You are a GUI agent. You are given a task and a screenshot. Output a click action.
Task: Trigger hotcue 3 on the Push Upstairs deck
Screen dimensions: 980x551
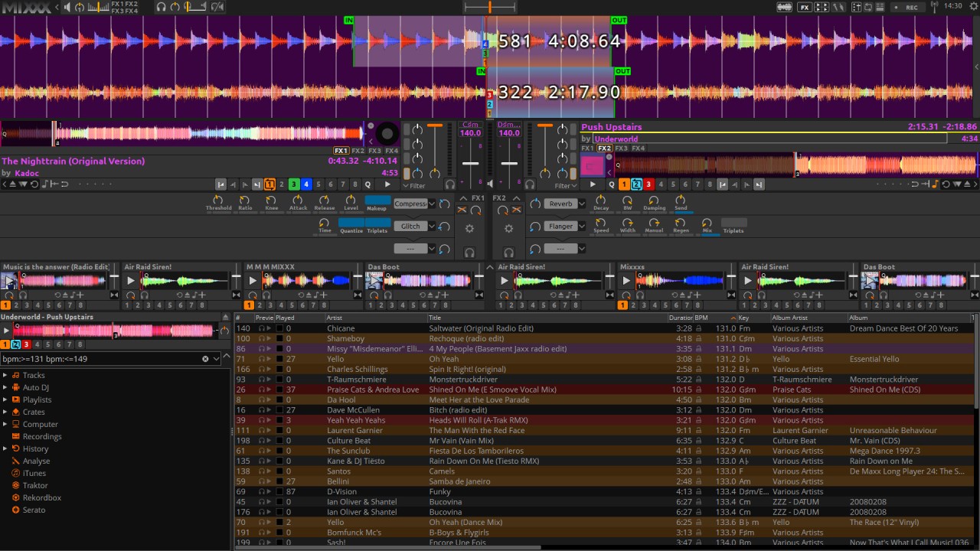click(x=648, y=184)
